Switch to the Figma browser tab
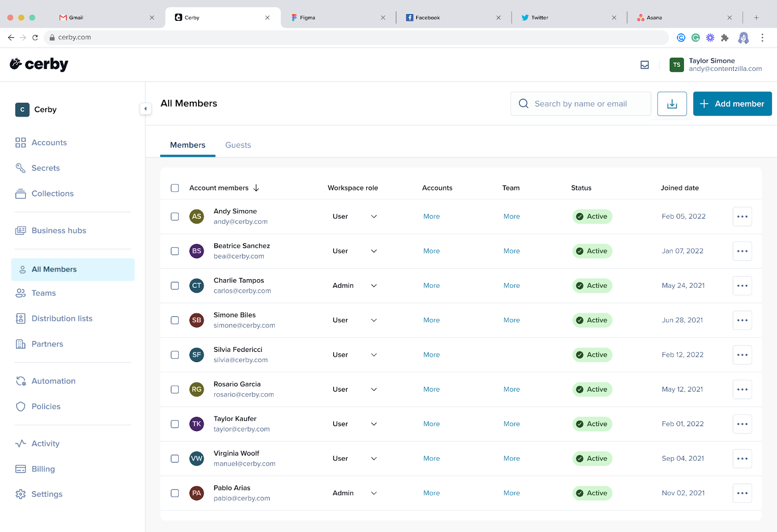The image size is (777, 532). pyautogui.click(x=338, y=17)
